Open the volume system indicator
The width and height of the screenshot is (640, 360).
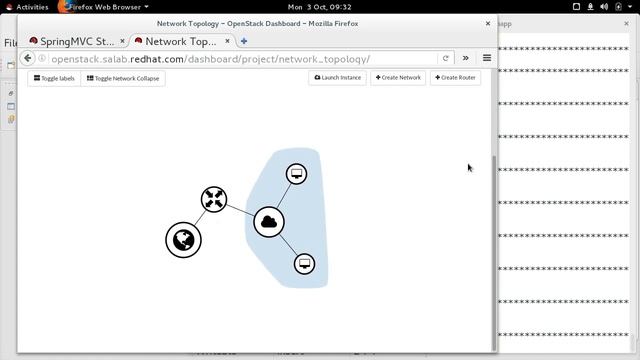604,7
